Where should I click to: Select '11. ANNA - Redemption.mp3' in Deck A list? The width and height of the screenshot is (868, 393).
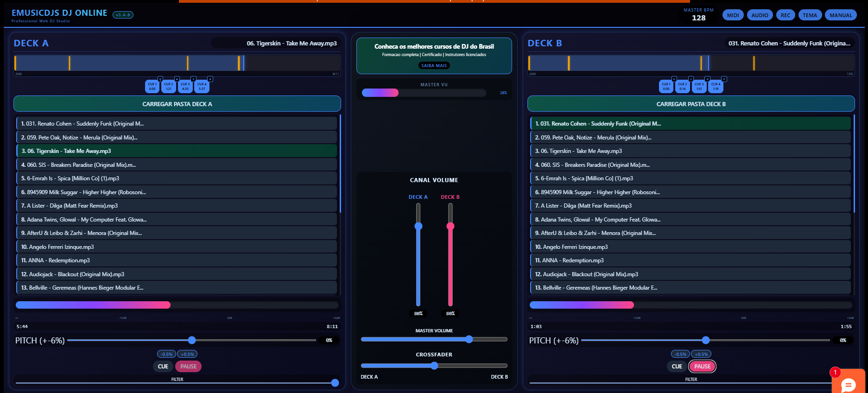[176, 260]
